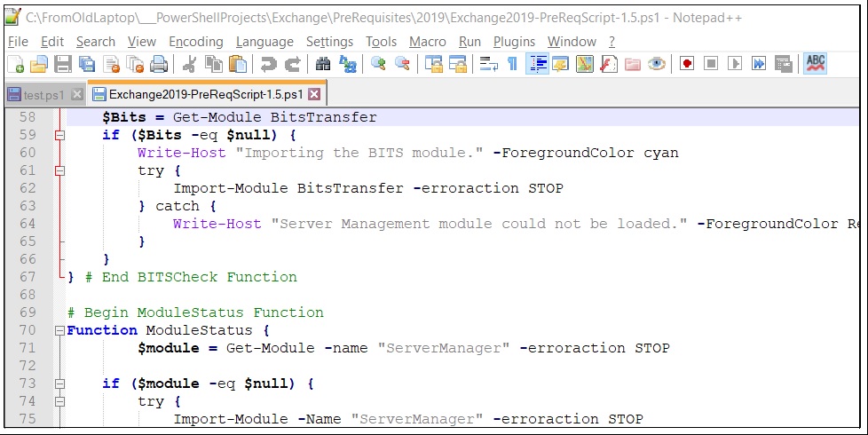The width and height of the screenshot is (868, 435).
Task: Toggle ABC spell check toolbar icon
Action: 816,64
